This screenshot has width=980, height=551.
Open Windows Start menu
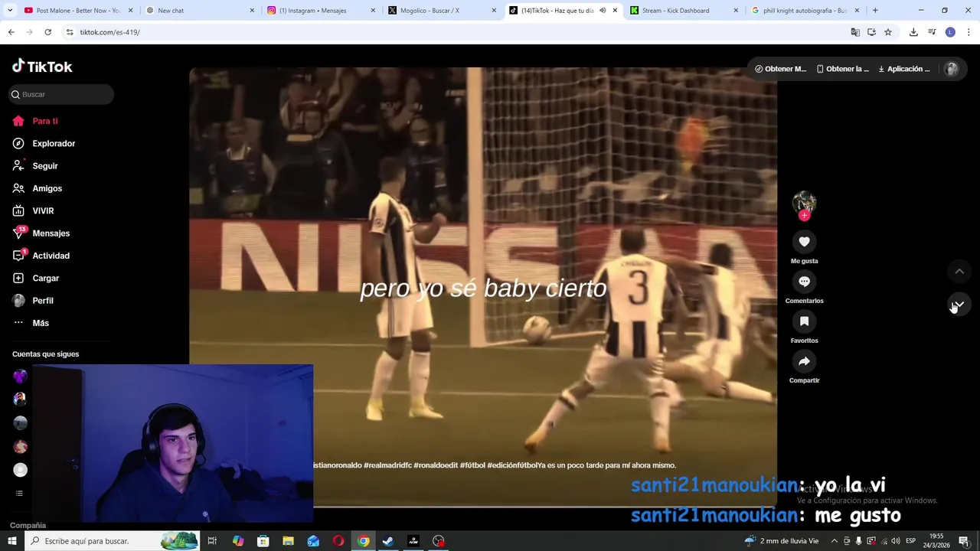11,541
